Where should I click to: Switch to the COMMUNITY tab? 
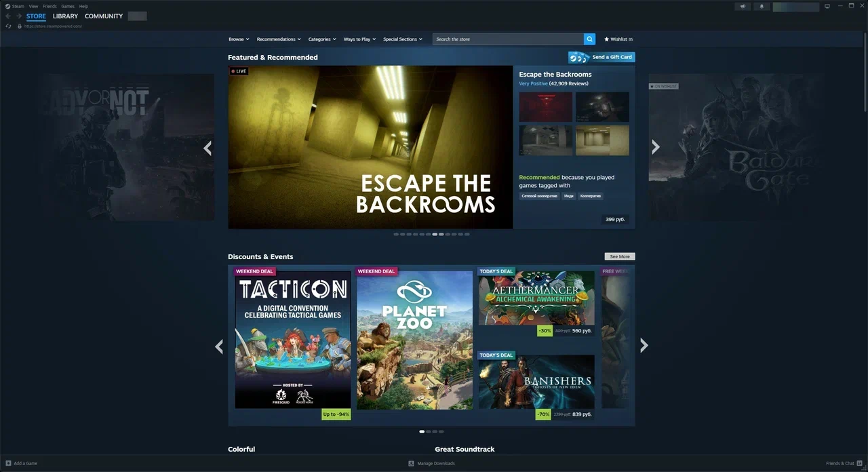(104, 16)
